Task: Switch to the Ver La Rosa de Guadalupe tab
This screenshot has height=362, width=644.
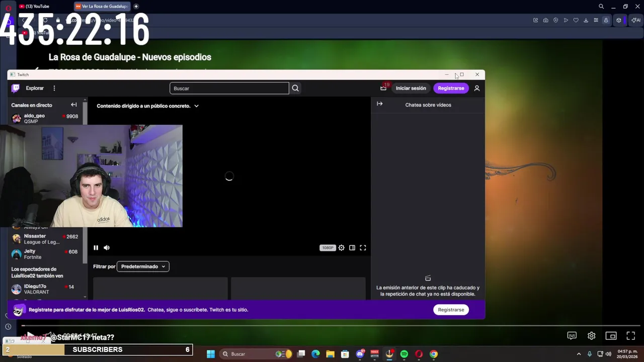Action: (102, 7)
